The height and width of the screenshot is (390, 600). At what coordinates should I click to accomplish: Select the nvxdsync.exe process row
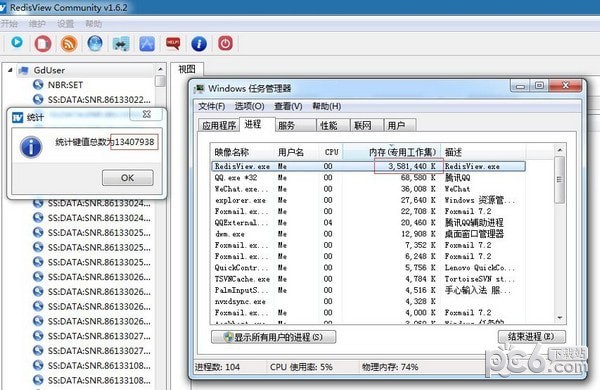(368, 302)
